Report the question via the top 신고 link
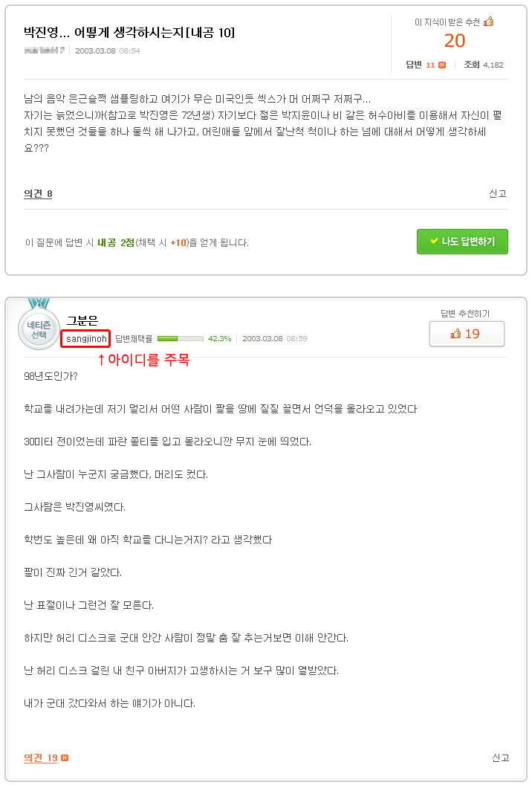 pyautogui.click(x=498, y=193)
